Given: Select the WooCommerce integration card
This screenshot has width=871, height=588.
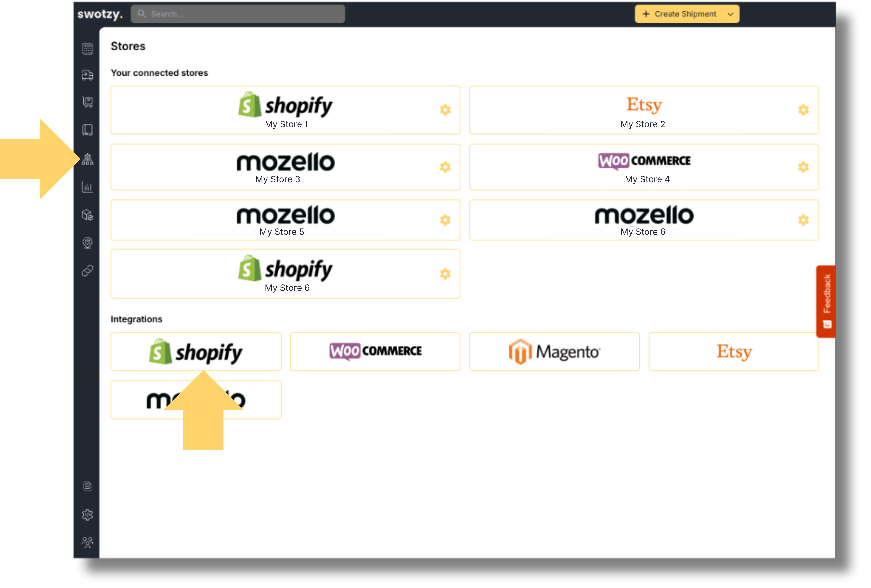Looking at the screenshot, I should [375, 351].
